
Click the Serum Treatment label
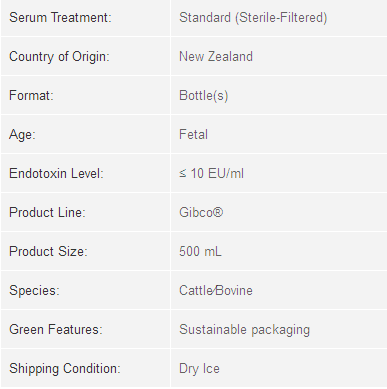[x=60, y=17]
